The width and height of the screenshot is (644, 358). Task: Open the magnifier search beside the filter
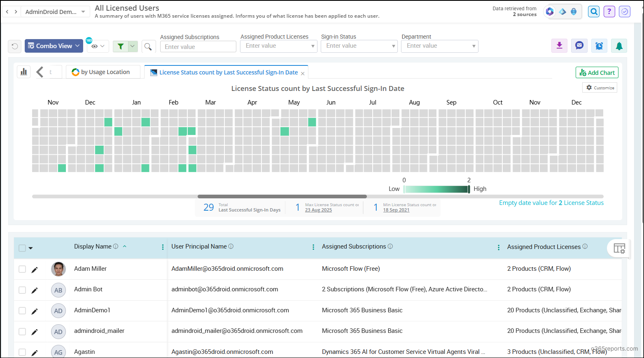click(148, 46)
